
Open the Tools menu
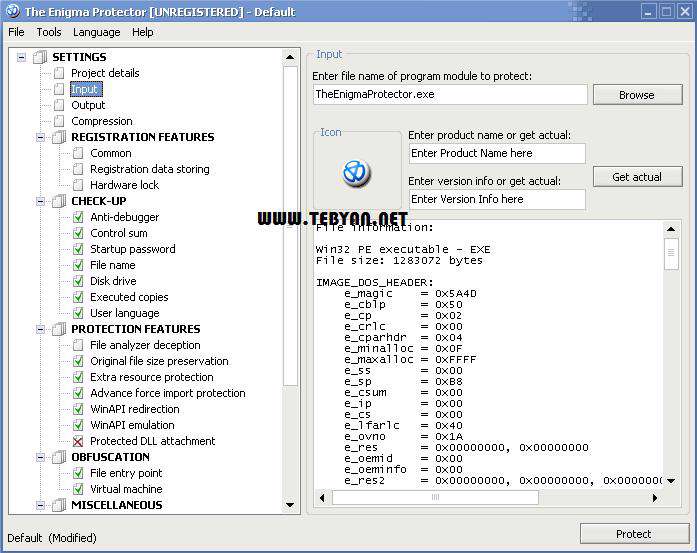[x=48, y=32]
